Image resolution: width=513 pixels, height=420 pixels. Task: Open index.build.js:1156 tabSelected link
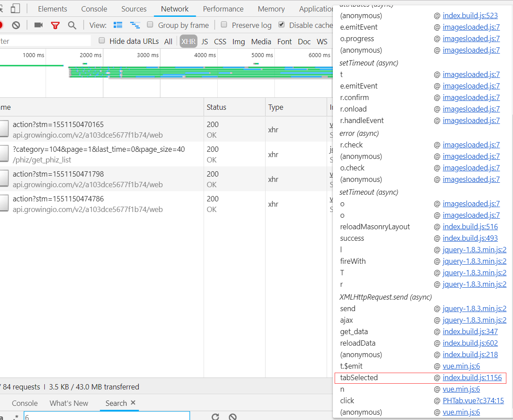(472, 378)
